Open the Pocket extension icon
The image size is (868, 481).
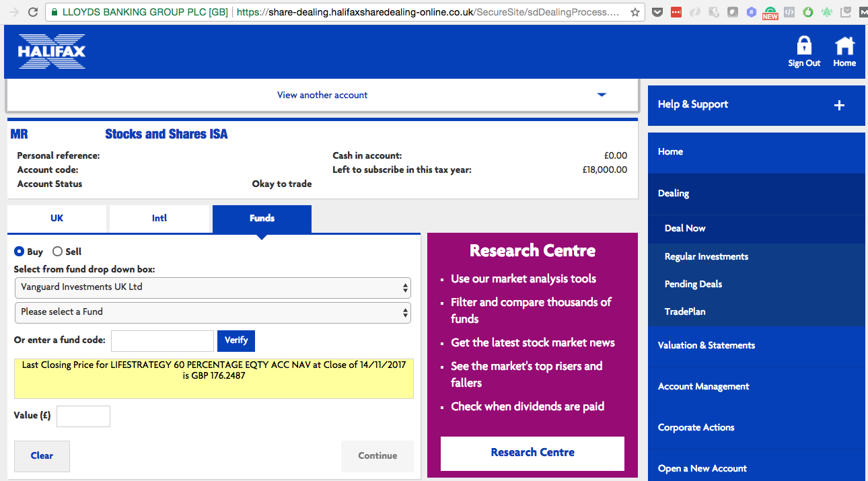pyautogui.click(x=657, y=12)
